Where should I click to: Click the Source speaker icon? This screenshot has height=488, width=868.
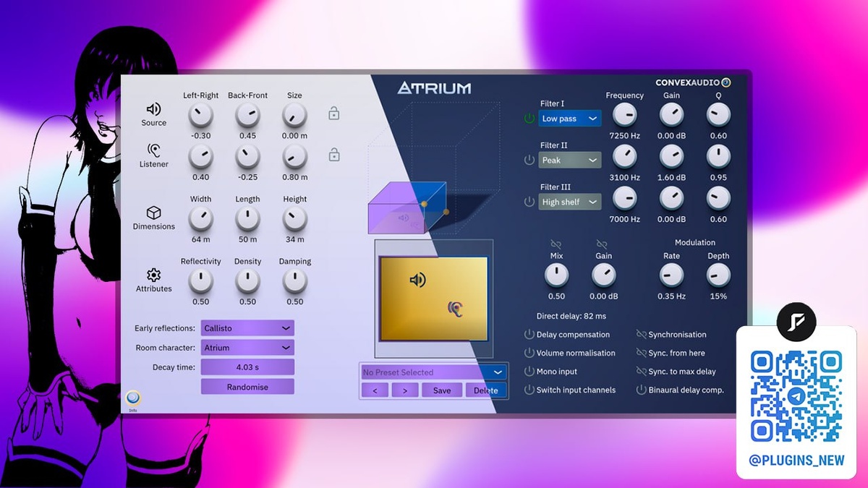(x=154, y=109)
